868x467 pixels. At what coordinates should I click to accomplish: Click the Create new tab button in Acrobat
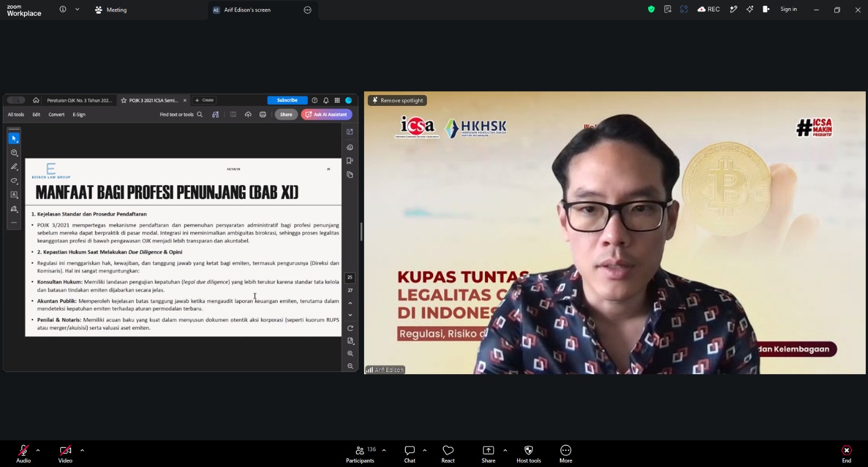[x=205, y=100]
